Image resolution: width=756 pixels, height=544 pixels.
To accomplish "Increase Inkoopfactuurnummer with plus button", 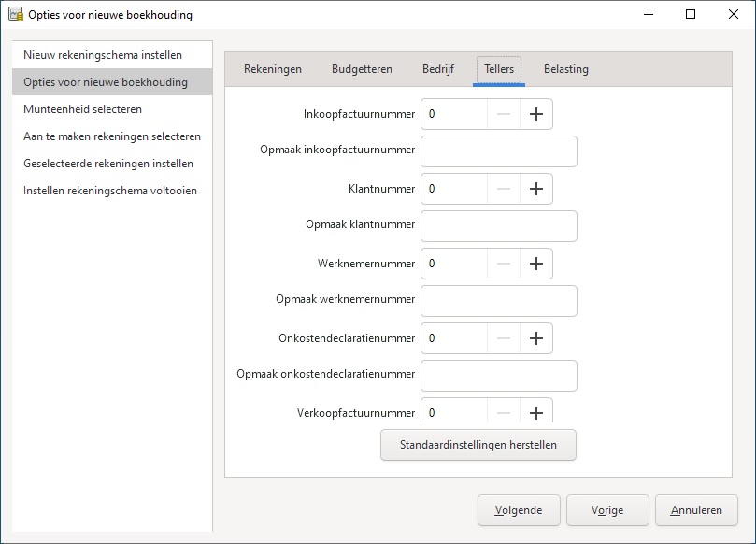I will coord(535,114).
